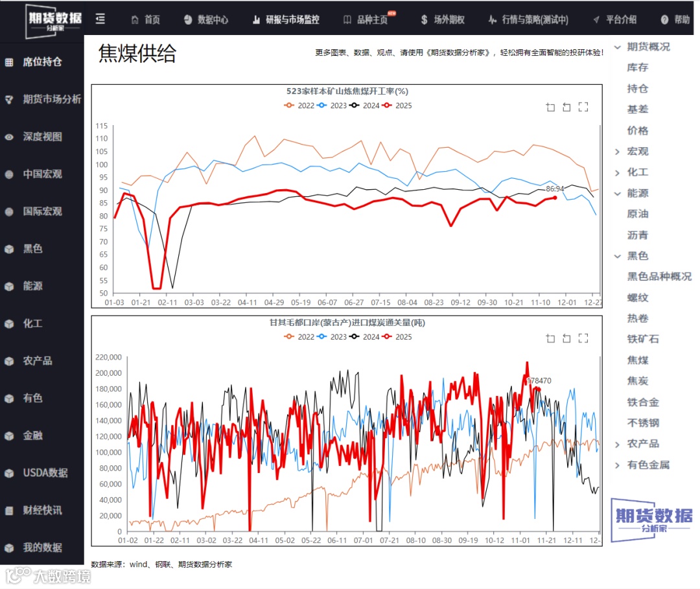Click the cube icon beside 能源 in left sidebar
This screenshot has width=700, height=589.
click(9, 286)
